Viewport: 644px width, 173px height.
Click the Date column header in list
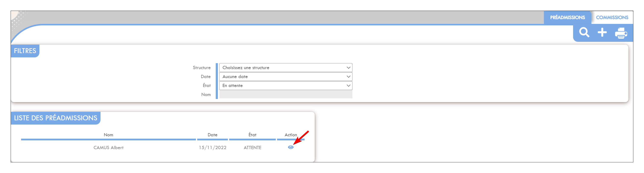212,135
